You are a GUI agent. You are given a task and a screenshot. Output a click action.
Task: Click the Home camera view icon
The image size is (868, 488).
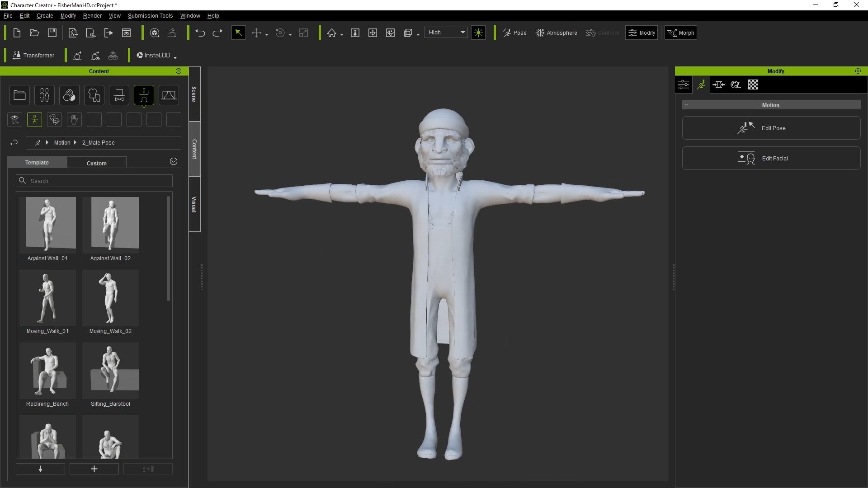pos(332,33)
